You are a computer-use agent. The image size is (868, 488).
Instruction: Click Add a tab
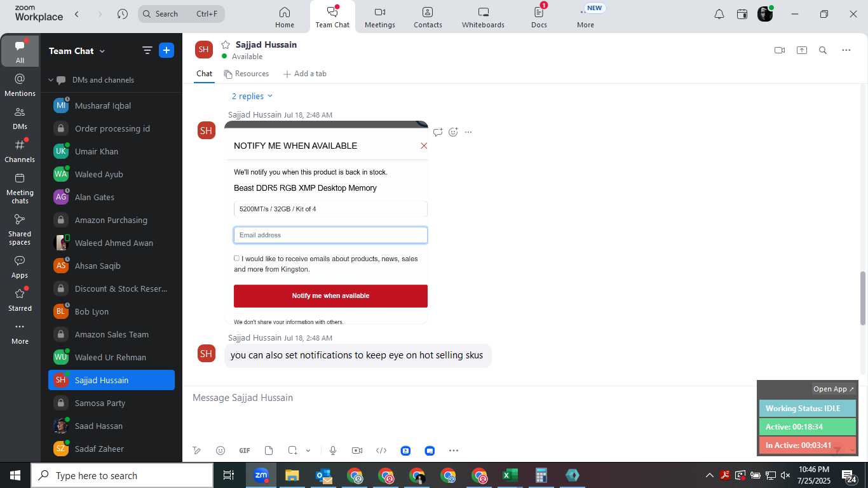click(x=304, y=74)
